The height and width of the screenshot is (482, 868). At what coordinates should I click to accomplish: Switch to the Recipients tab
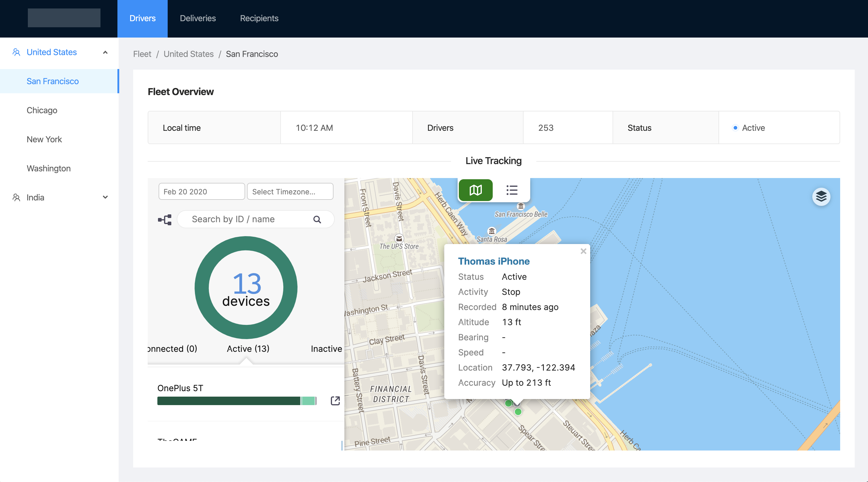pyautogui.click(x=259, y=18)
